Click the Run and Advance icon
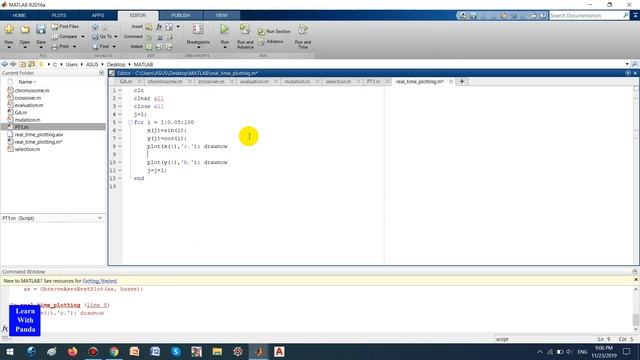The width and height of the screenshot is (640, 360). pyautogui.click(x=245, y=29)
